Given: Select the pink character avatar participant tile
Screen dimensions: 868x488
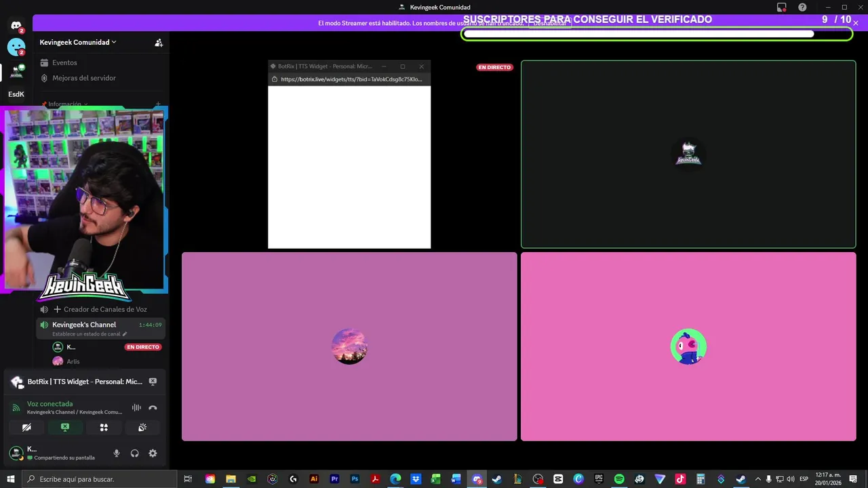Looking at the screenshot, I should [688, 346].
